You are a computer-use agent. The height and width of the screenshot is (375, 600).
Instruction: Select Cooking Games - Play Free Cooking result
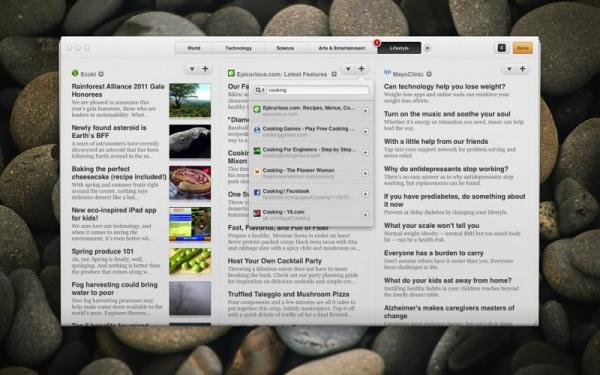pyautogui.click(x=311, y=132)
